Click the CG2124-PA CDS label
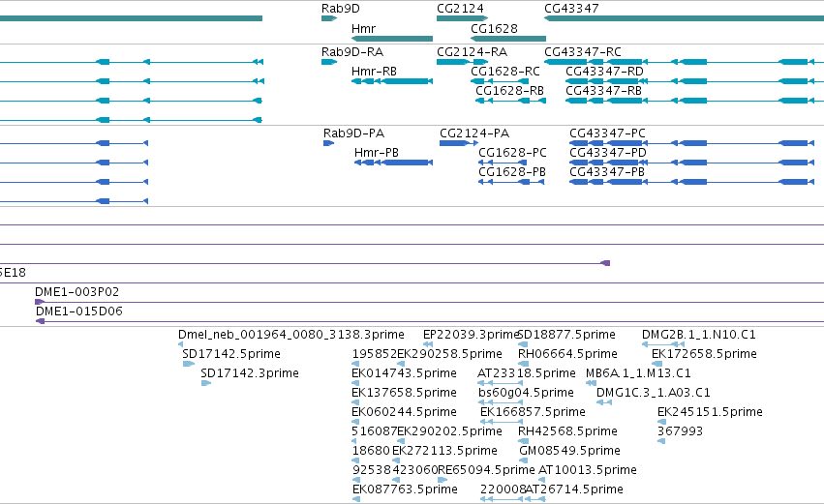 (x=474, y=133)
